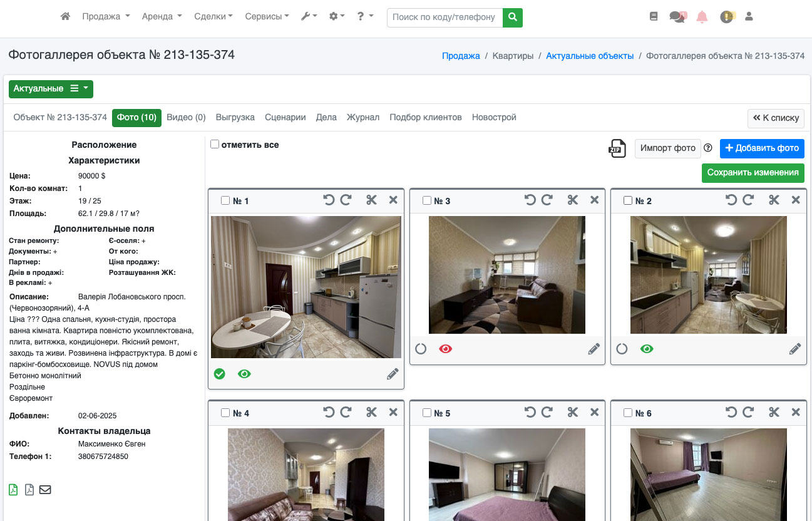Expand the Сервисы menu
This screenshot has height=521, width=812.
point(267,17)
